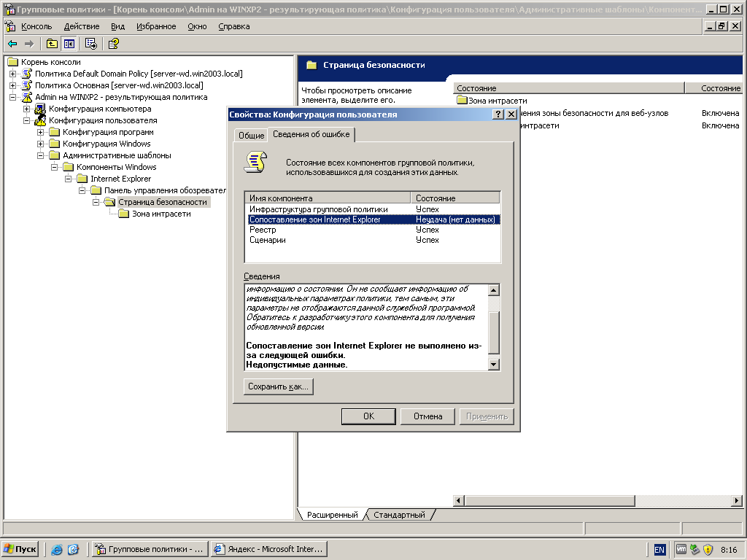747x560 pixels.
Task: Click the right pane horizontal scrollbar thumb
Action: (549, 500)
